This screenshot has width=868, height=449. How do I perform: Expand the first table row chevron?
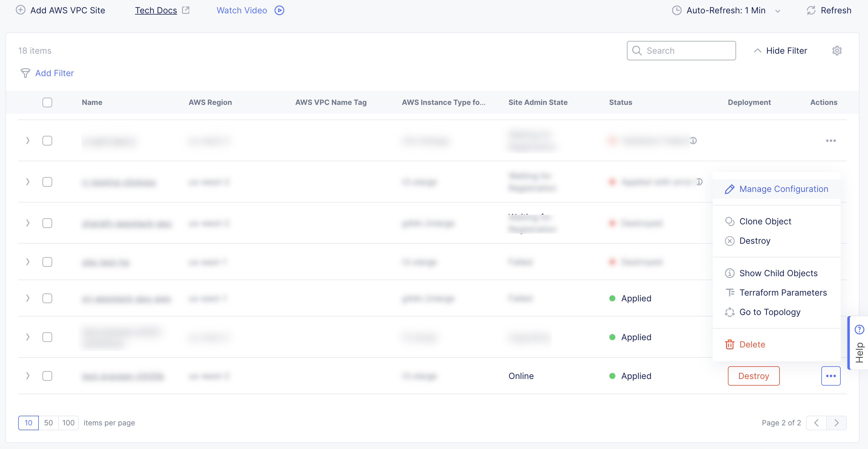[x=28, y=140]
